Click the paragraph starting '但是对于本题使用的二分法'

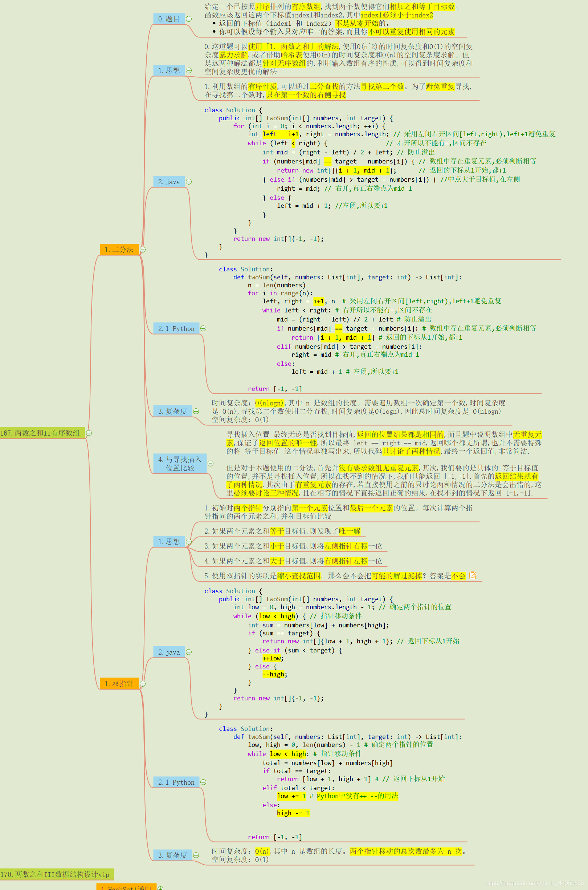[384, 480]
